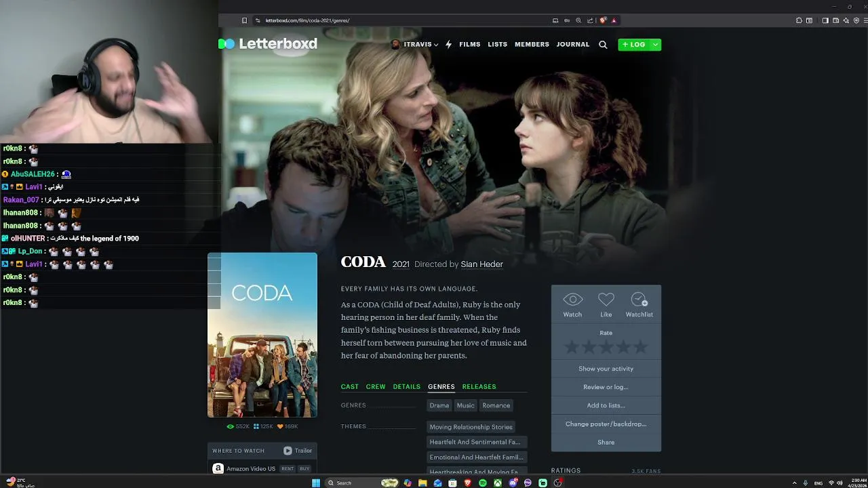Set rating on the star rating row

click(x=606, y=348)
